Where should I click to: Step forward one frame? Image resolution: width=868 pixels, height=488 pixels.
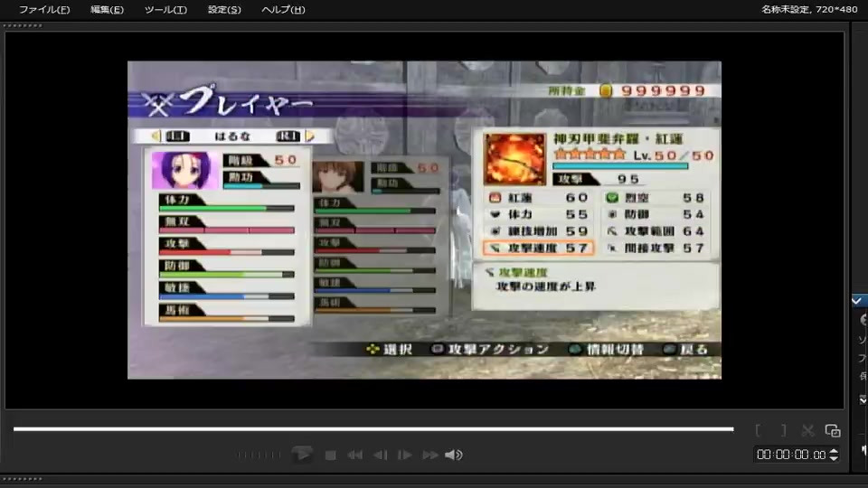405,455
